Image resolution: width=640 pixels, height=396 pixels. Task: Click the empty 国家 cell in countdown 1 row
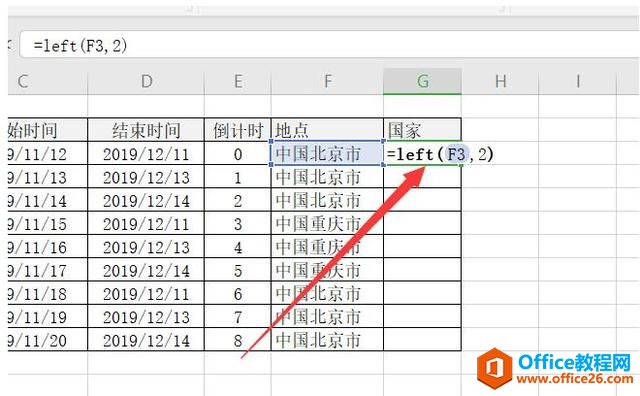click(422, 177)
